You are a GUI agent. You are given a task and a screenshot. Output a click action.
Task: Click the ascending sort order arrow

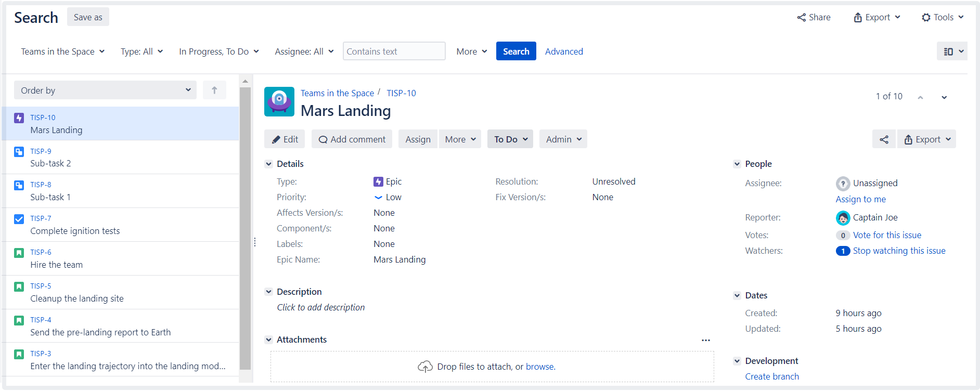point(214,90)
